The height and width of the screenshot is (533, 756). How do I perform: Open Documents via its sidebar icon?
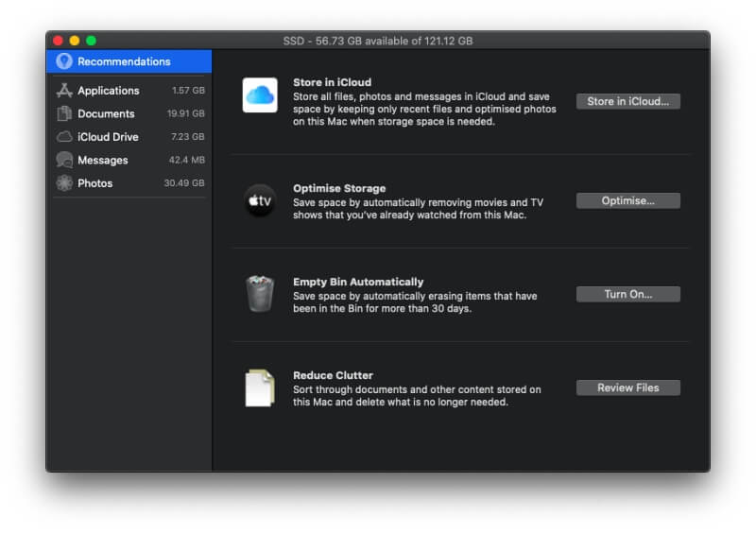coord(64,113)
